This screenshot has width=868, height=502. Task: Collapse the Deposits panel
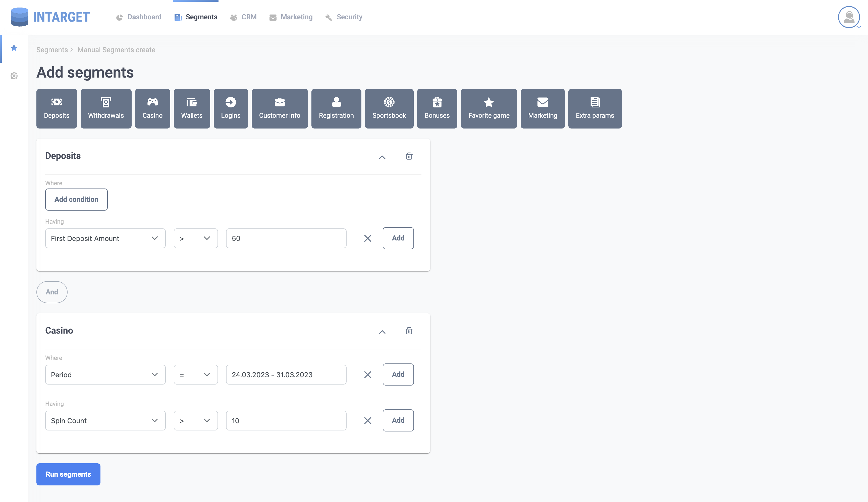tap(382, 157)
